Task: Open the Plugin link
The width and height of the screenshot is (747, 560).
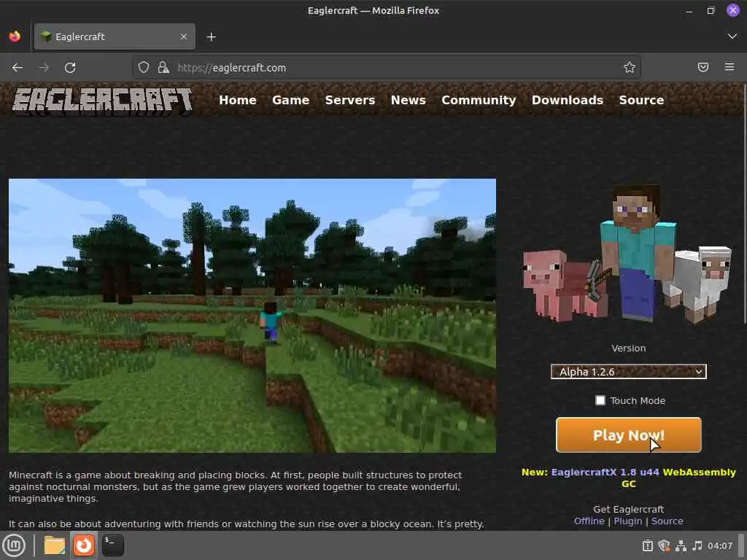Action: (x=628, y=521)
